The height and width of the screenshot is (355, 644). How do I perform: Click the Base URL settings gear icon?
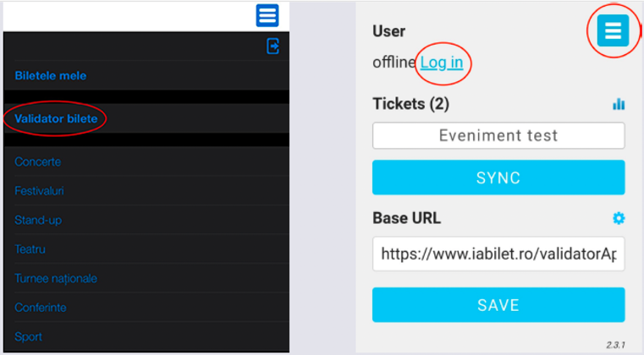619,218
